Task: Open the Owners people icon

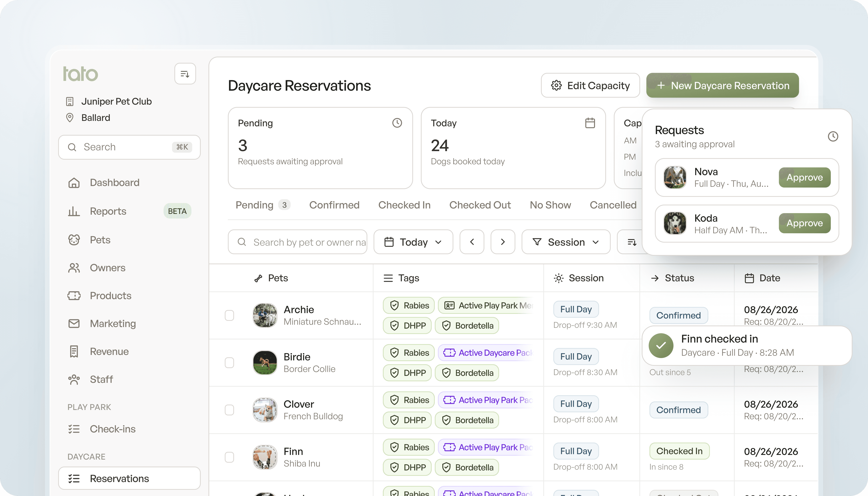Action: pyautogui.click(x=74, y=268)
